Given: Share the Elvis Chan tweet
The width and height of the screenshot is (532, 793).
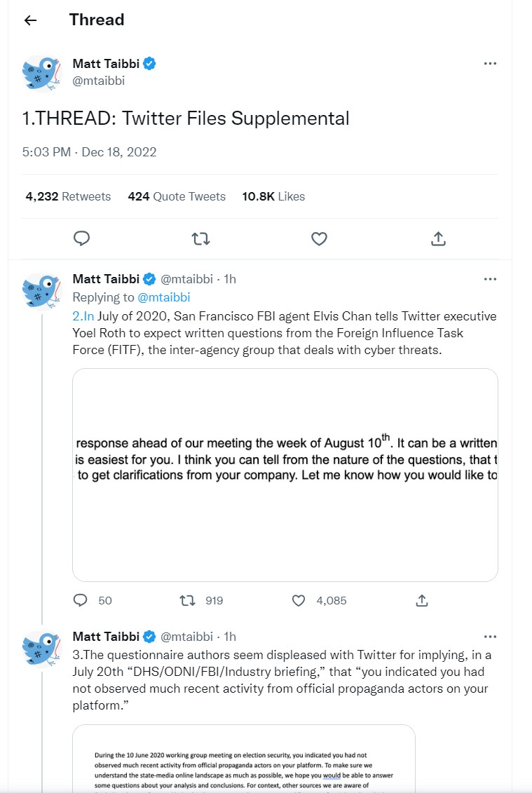Looking at the screenshot, I should (422, 600).
